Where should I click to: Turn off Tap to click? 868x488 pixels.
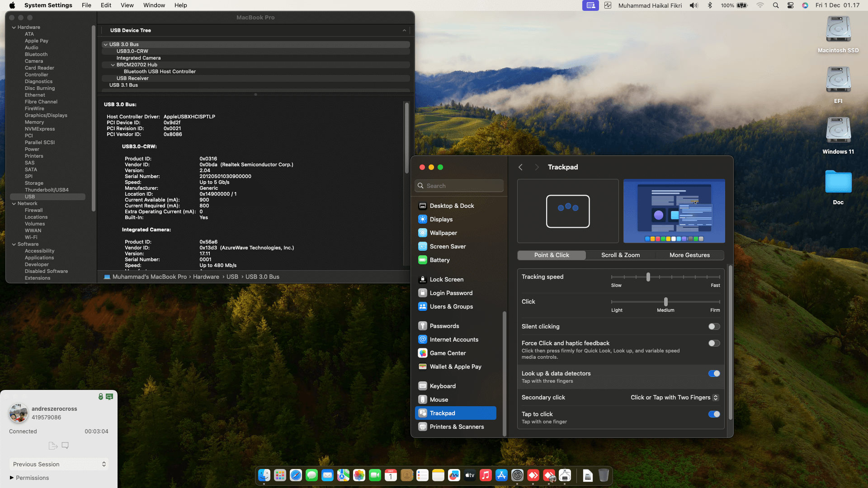point(714,414)
